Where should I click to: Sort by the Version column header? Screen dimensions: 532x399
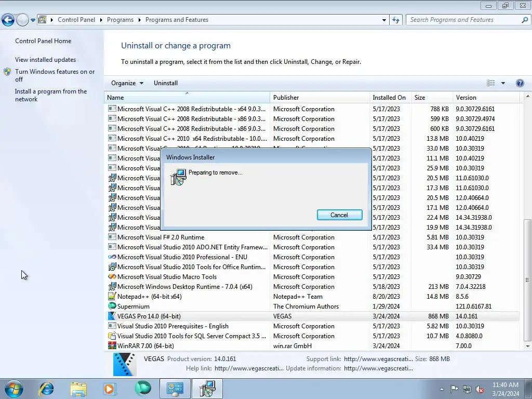click(x=486, y=97)
